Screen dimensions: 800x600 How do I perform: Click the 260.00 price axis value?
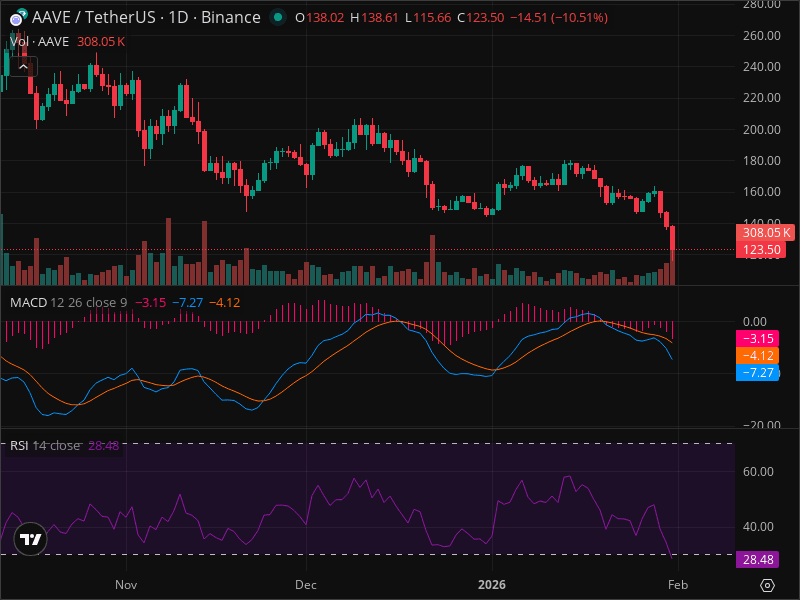coord(761,36)
